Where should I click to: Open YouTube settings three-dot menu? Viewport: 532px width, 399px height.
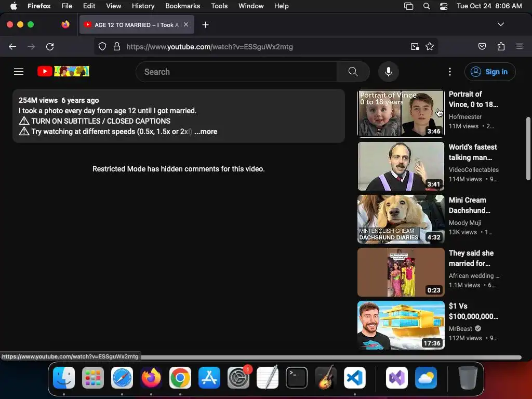point(450,72)
